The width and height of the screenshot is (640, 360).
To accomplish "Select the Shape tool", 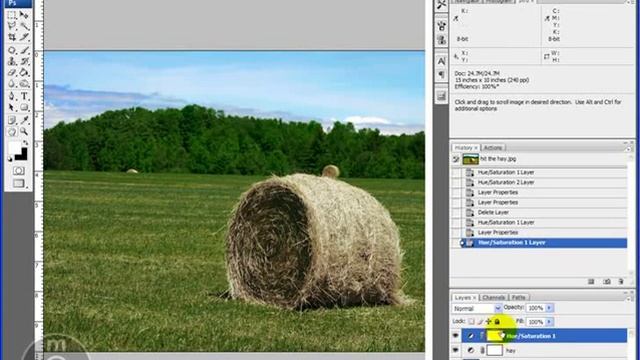I will (x=24, y=108).
